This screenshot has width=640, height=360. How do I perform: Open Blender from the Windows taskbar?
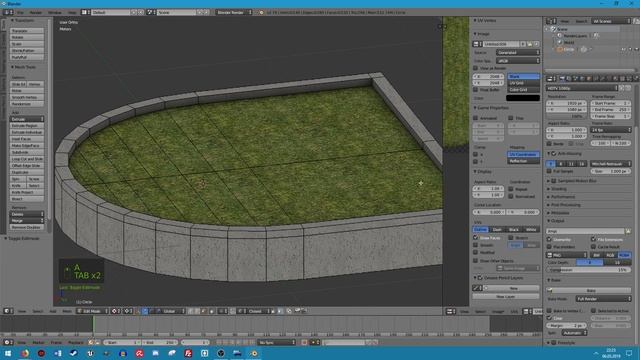253,353
